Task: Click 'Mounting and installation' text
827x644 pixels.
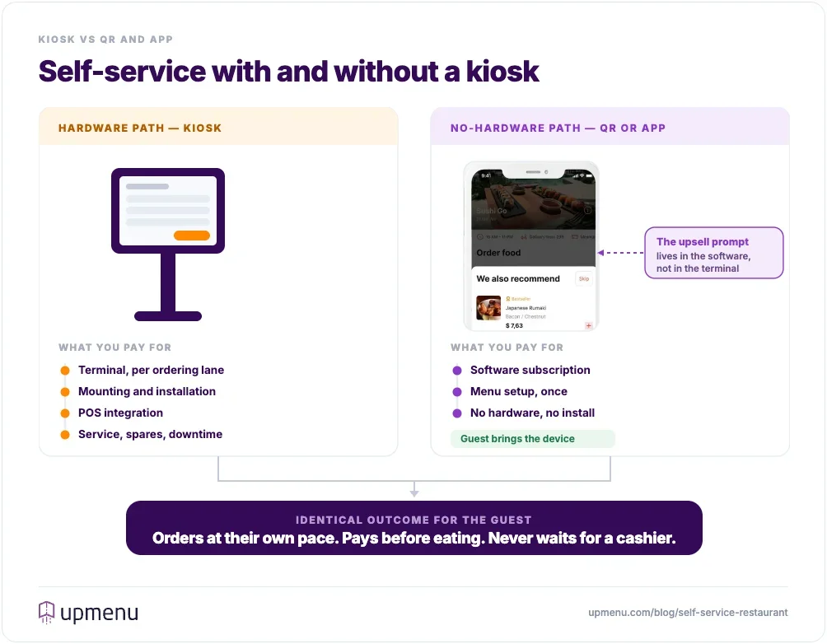Action: pos(147,391)
